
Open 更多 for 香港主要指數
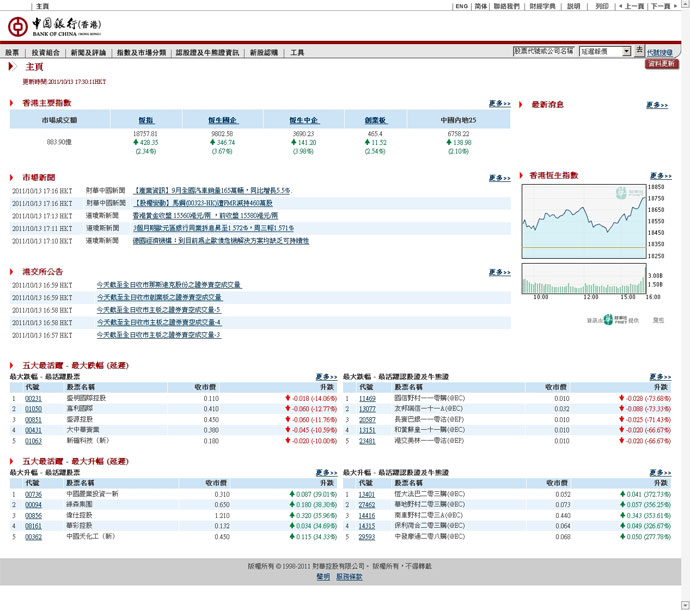coord(499,103)
